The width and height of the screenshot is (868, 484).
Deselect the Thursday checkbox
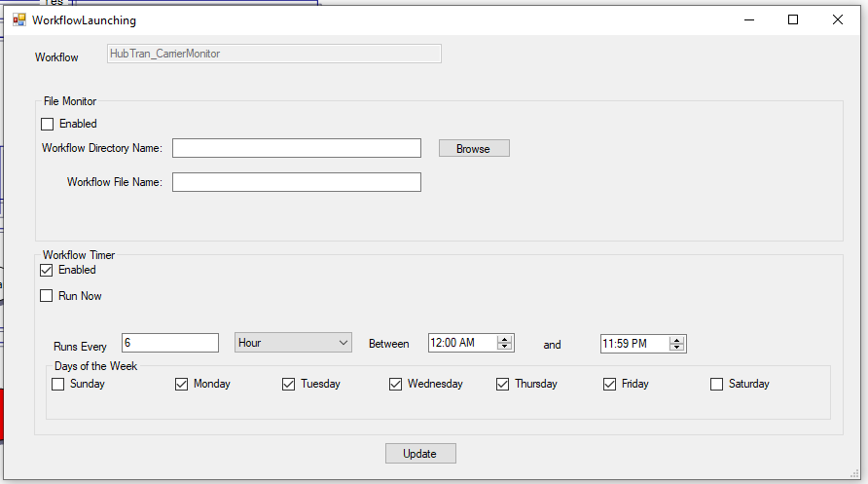[503, 384]
